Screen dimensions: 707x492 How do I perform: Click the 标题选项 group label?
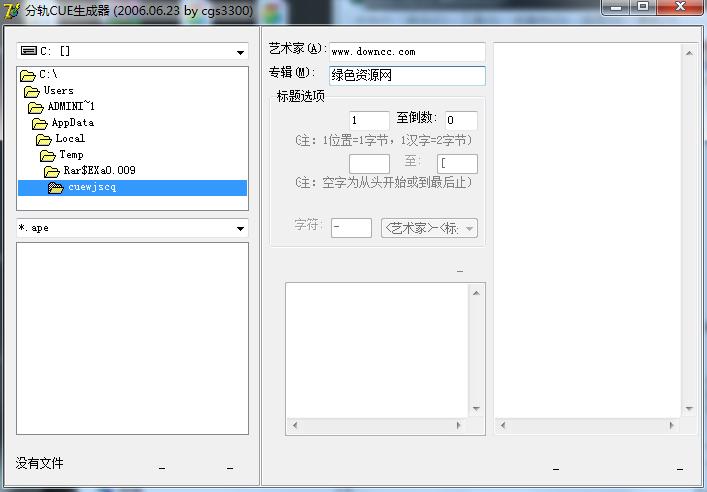[x=301, y=96]
